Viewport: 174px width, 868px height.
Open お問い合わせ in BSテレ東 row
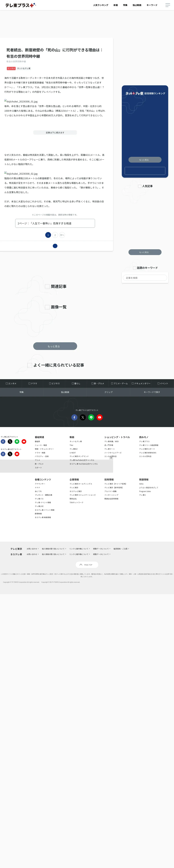[33, 554]
